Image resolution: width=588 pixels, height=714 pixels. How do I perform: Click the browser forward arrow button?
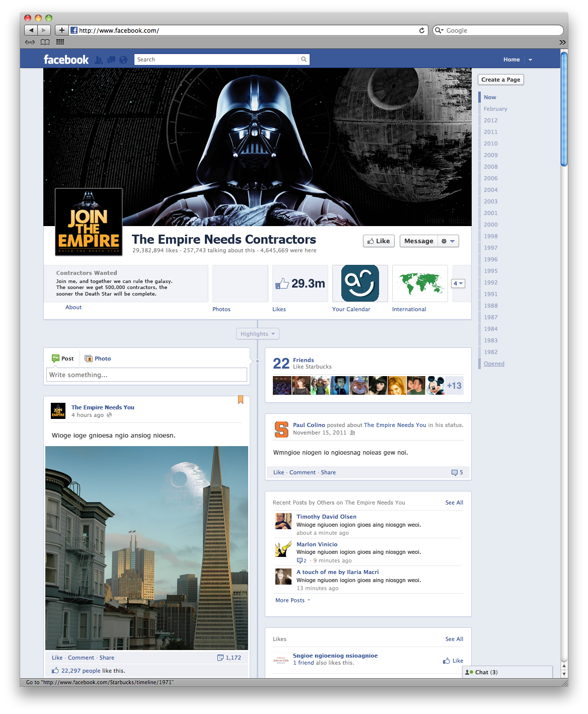(x=44, y=30)
